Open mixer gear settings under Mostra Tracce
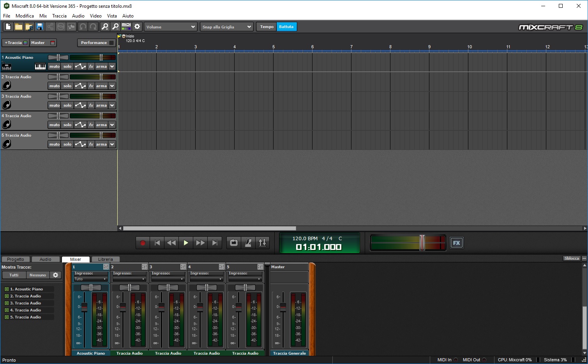The image size is (588, 364). coord(55,275)
